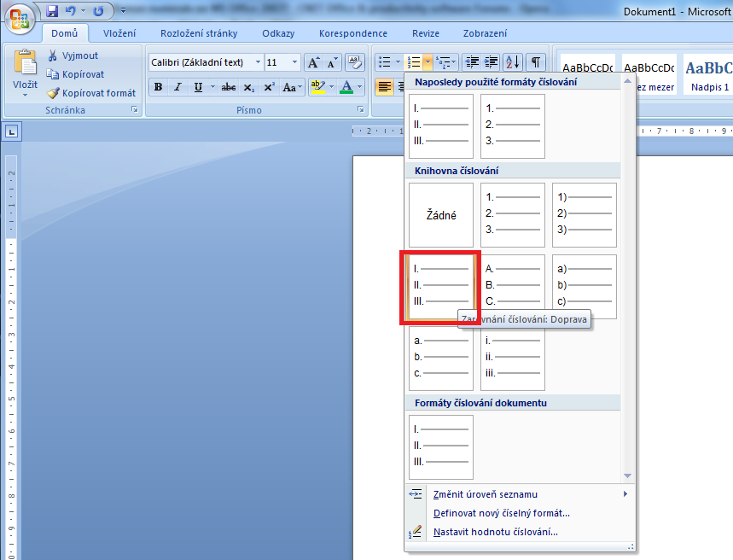733x560 pixels.
Task: Open the highlight color dropdown arrow
Action: click(x=331, y=87)
